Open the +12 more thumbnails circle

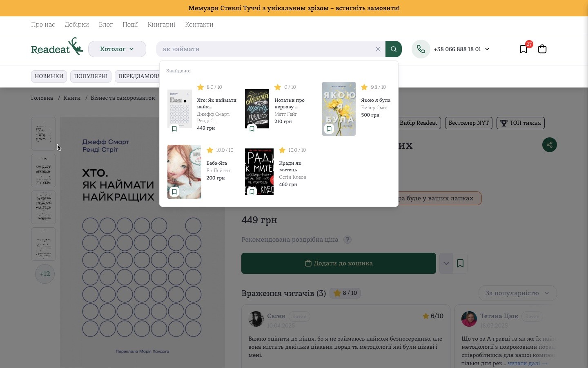click(45, 274)
